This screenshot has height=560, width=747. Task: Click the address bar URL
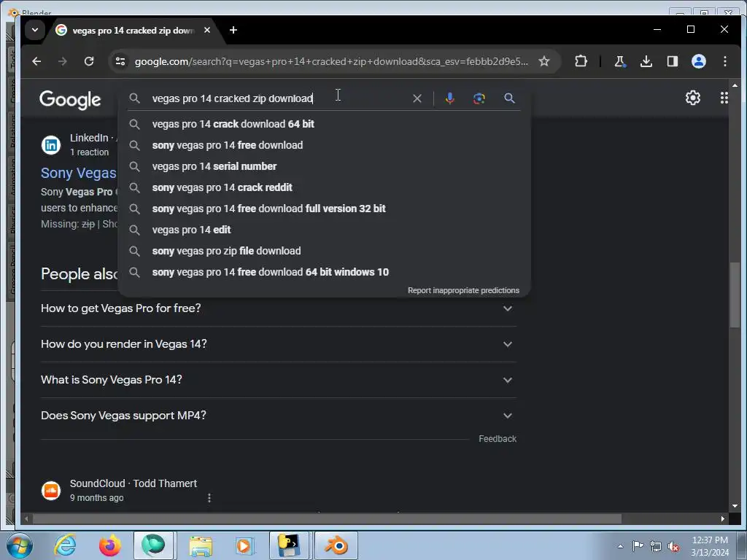coord(331,61)
